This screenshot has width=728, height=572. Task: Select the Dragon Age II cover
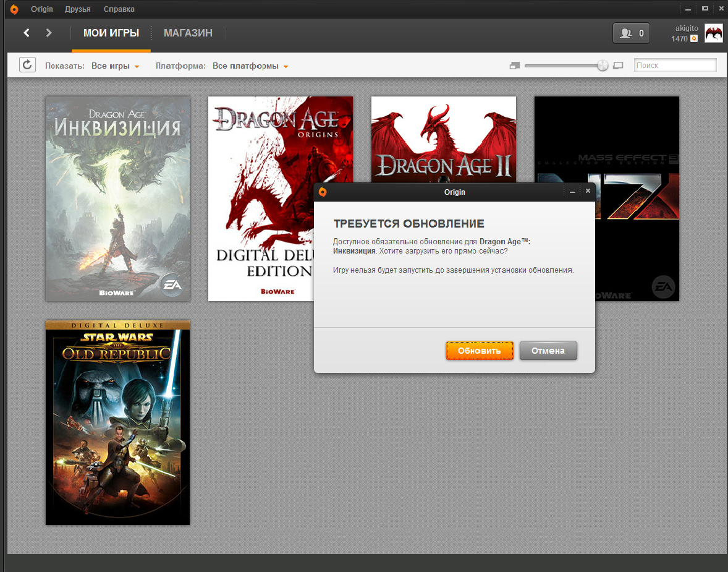[x=443, y=139]
